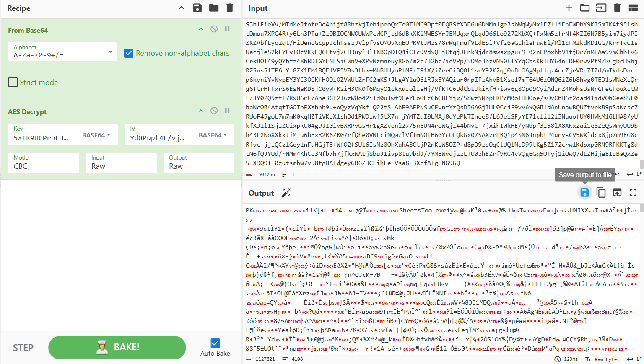Open a file as input

585,8
